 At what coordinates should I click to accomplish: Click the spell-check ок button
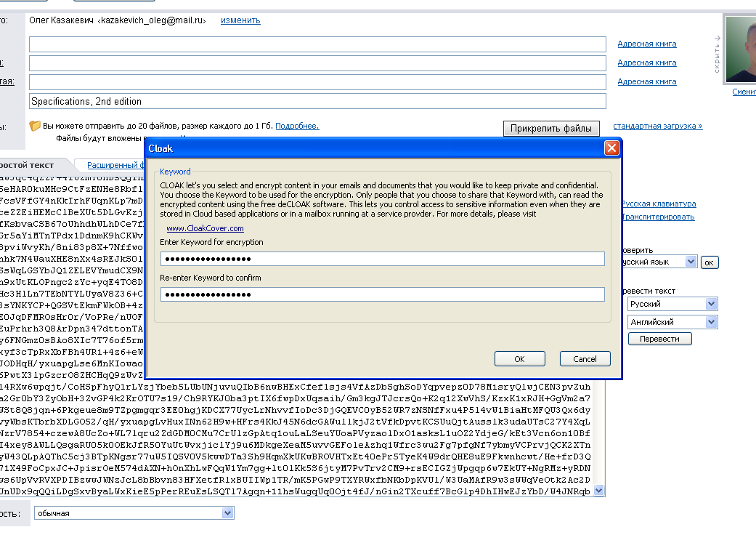[710, 262]
